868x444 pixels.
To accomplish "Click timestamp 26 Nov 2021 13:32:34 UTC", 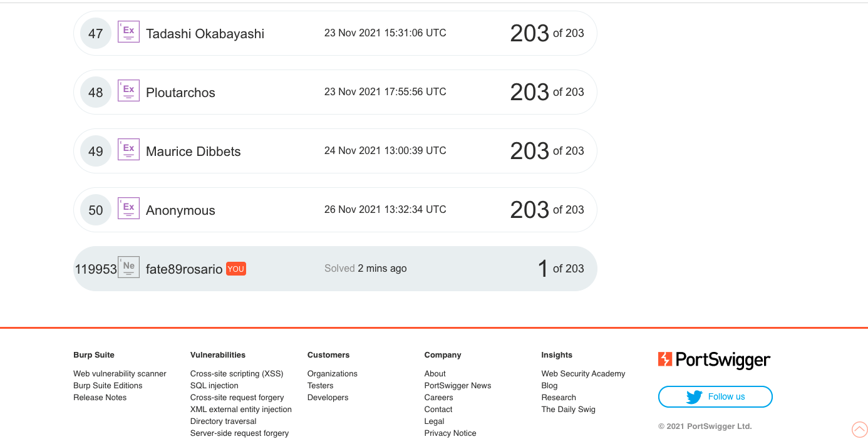I will click(385, 209).
